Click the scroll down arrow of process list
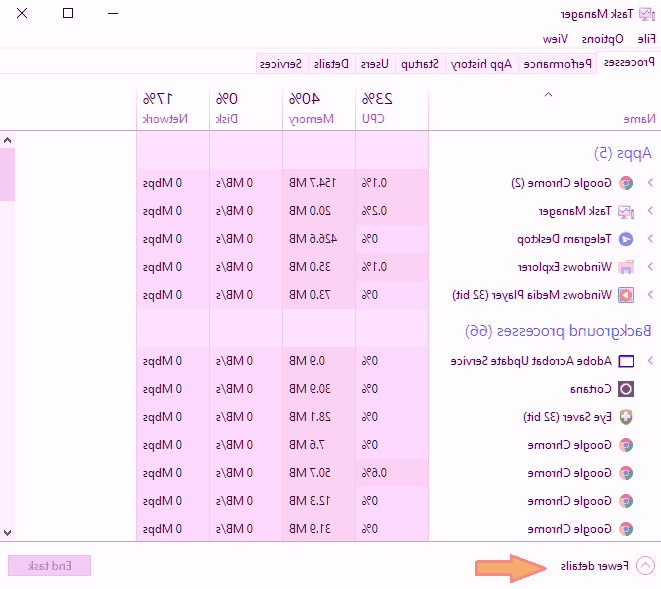Viewport: 661px width, 589px height. pos(8,533)
